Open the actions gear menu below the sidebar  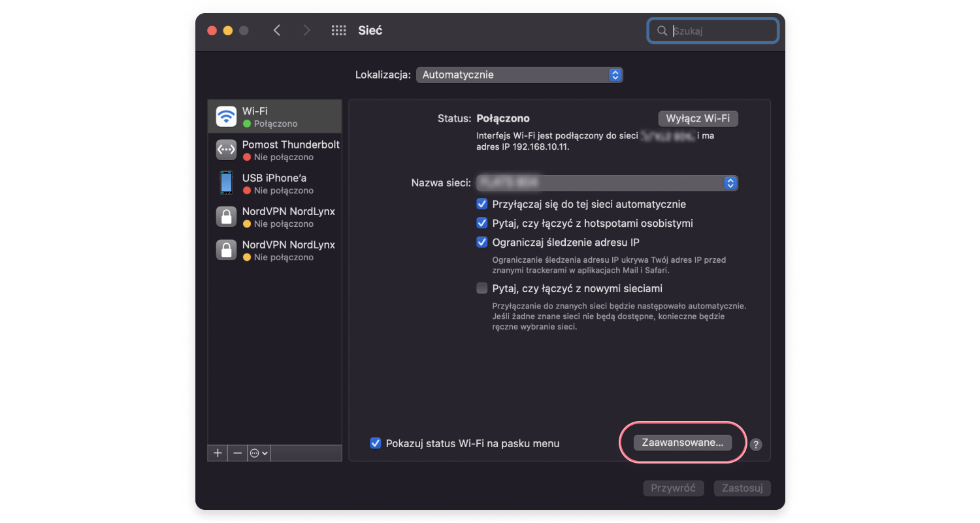point(257,452)
